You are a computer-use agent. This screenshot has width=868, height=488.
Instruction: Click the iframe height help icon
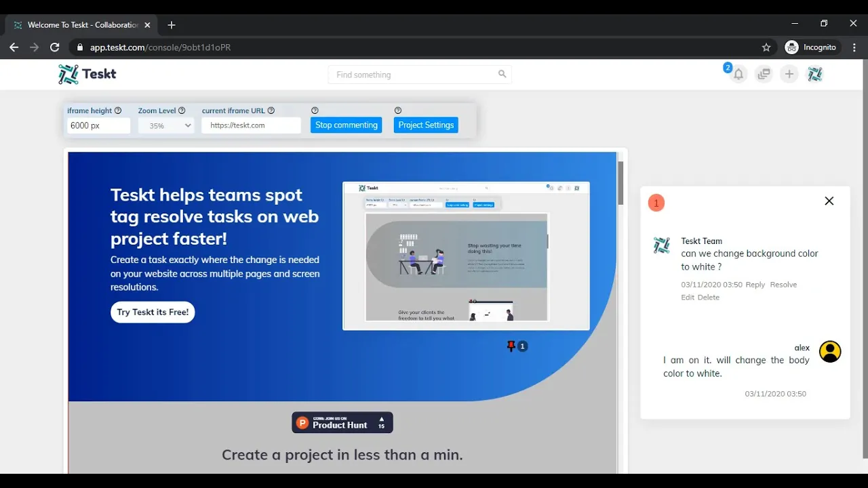click(118, 110)
